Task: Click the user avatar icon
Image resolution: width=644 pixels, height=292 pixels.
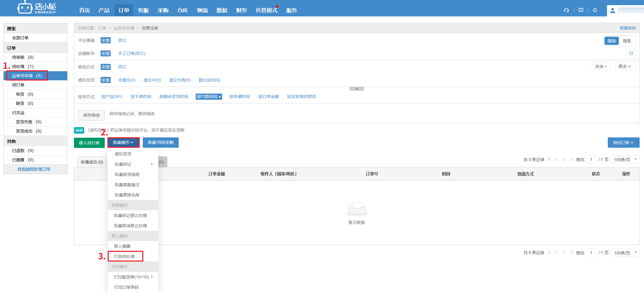Action: tap(613, 11)
